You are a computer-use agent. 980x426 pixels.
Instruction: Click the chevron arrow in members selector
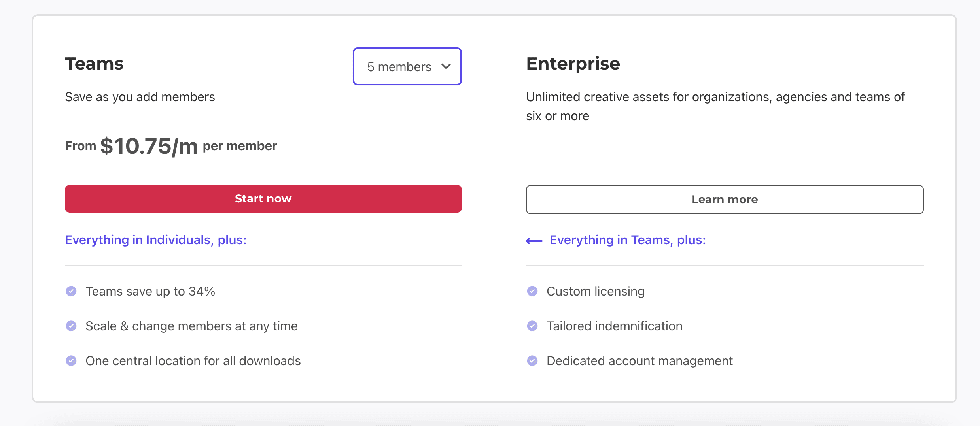click(446, 66)
